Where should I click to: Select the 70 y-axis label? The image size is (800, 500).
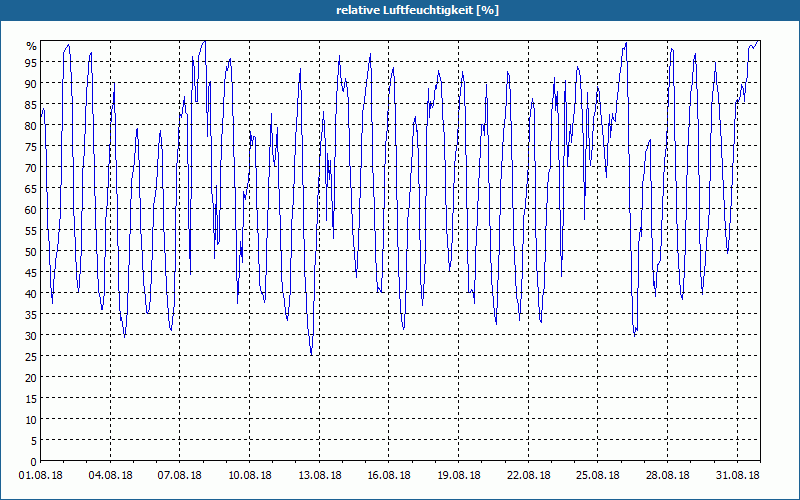tap(31, 167)
